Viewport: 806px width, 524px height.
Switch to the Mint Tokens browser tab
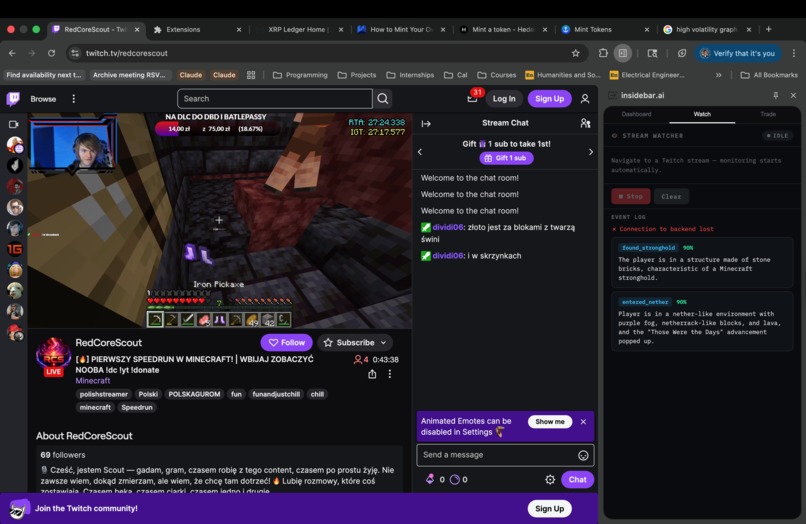click(606, 30)
